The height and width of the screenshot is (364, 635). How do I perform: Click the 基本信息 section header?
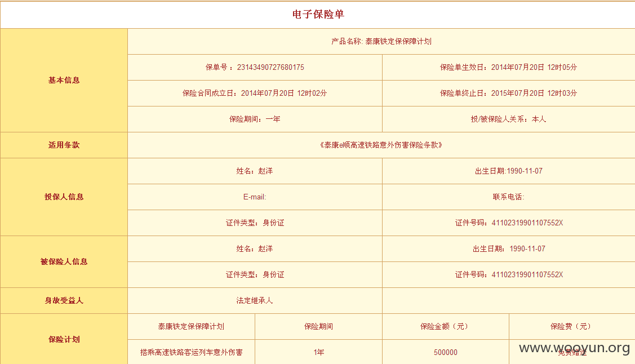coord(64,80)
